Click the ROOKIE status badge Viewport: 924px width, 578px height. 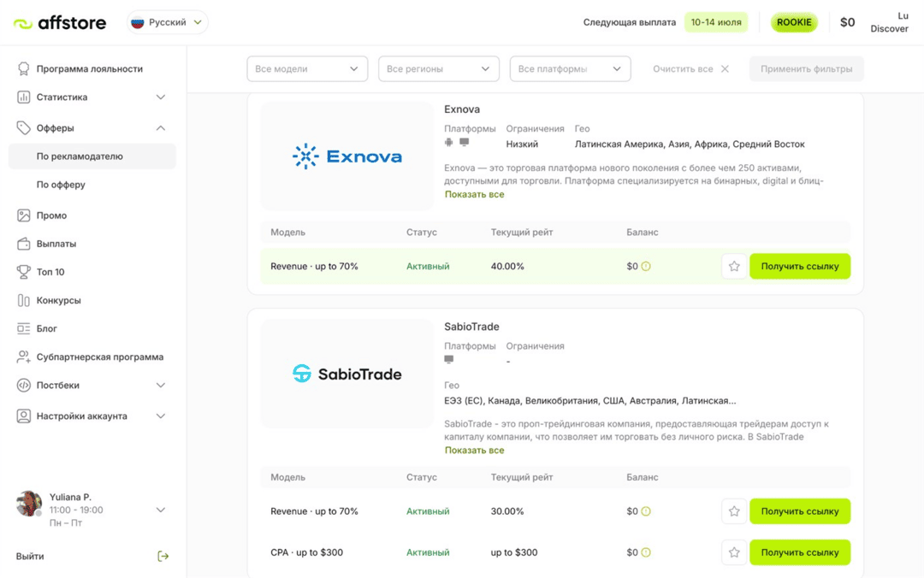coord(794,22)
